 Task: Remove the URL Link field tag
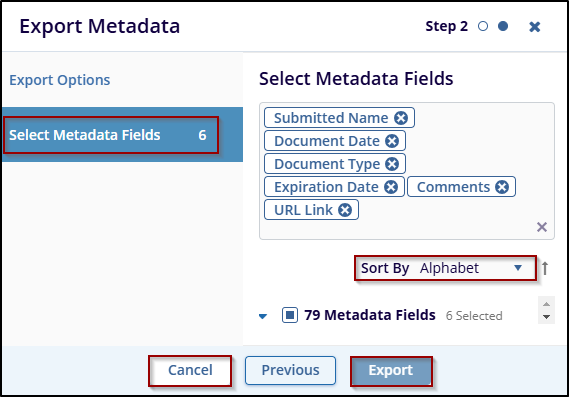tap(345, 210)
